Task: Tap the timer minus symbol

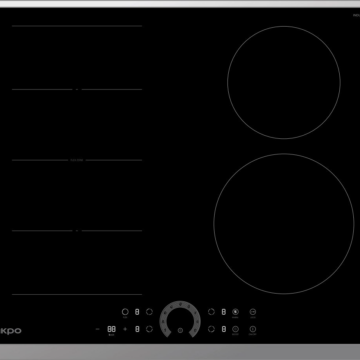Action: (x=98, y=329)
